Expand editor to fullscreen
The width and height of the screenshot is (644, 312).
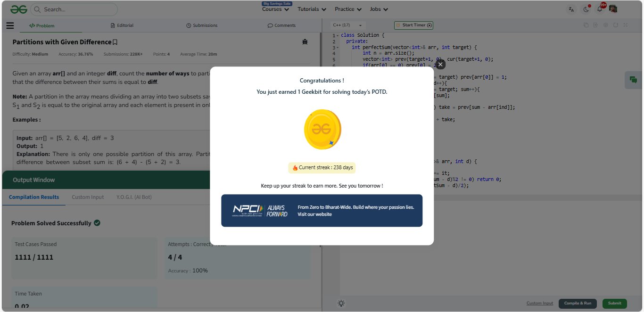pos(626,25)
